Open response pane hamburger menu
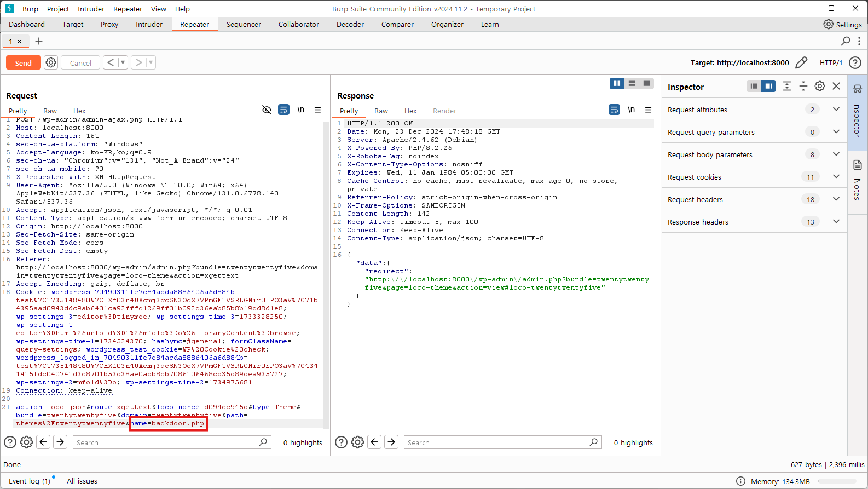The image size is (868, 489). pyautogui.click(x=648, y=110)
